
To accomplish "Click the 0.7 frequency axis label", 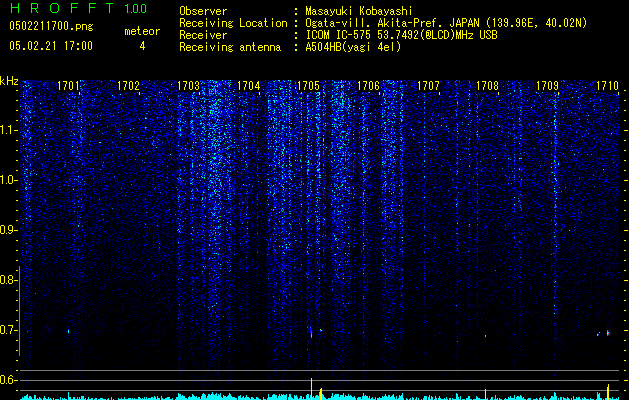I will point(9,330).
